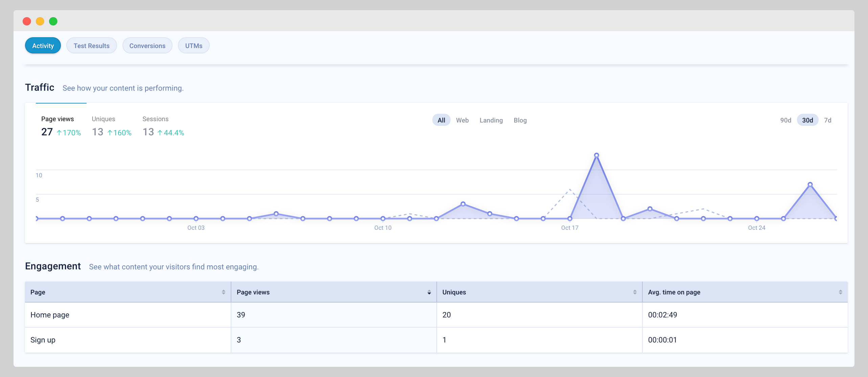This screenshot has width=868, height=377.
Task: Switch to the Test Results tab
Action: coord(91,45)
